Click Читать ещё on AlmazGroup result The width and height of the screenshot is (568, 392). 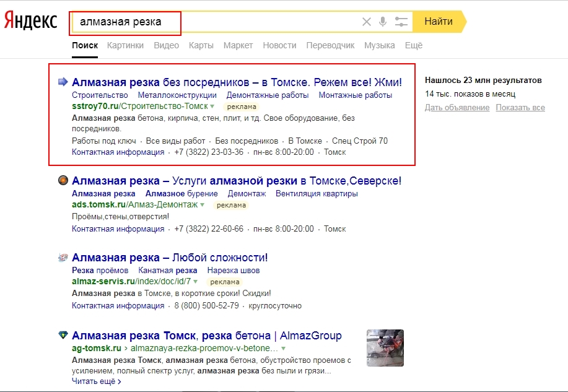97,381
